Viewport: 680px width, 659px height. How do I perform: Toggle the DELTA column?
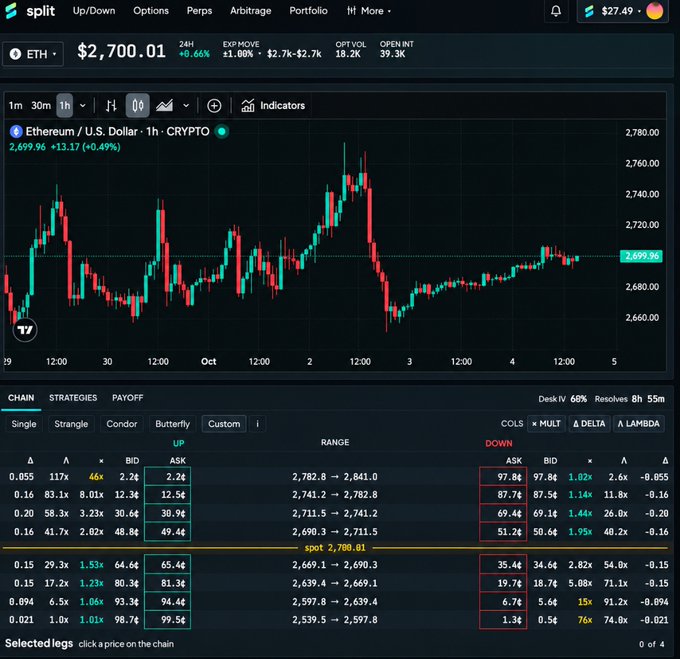[589, 424]
